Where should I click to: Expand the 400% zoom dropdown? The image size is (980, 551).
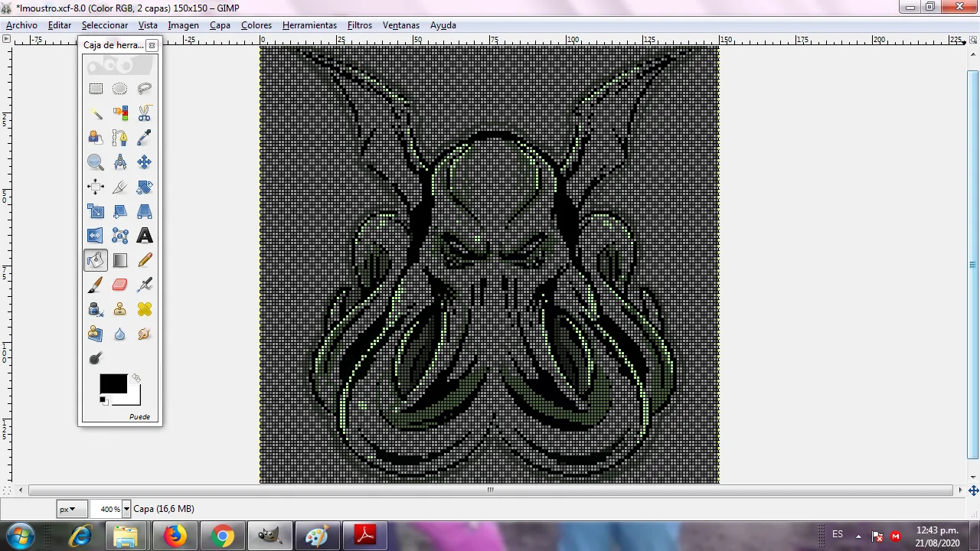pyautogui.click(x=126, y=509)
